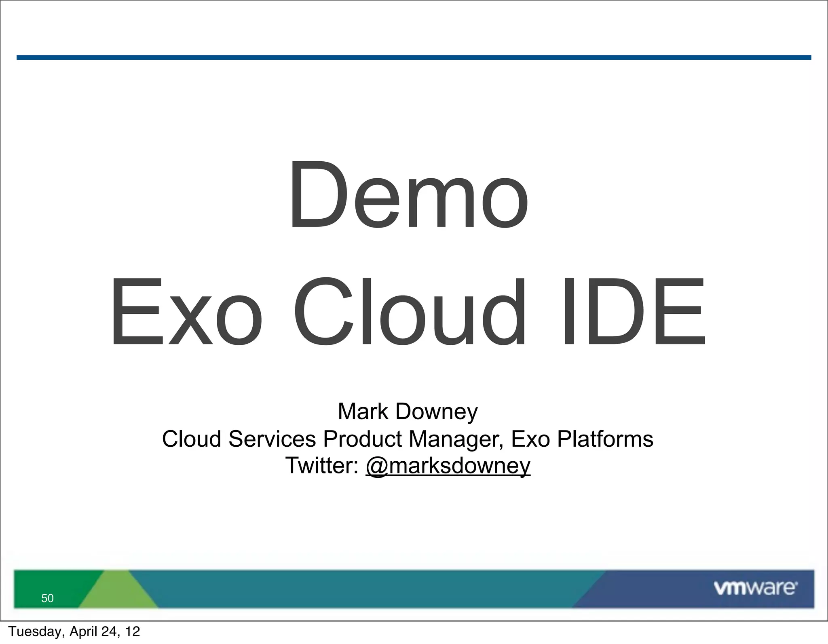Click "Exo Platforms" in the subtitle
Viewport: 828px width, 644px height.
[582, 439]
